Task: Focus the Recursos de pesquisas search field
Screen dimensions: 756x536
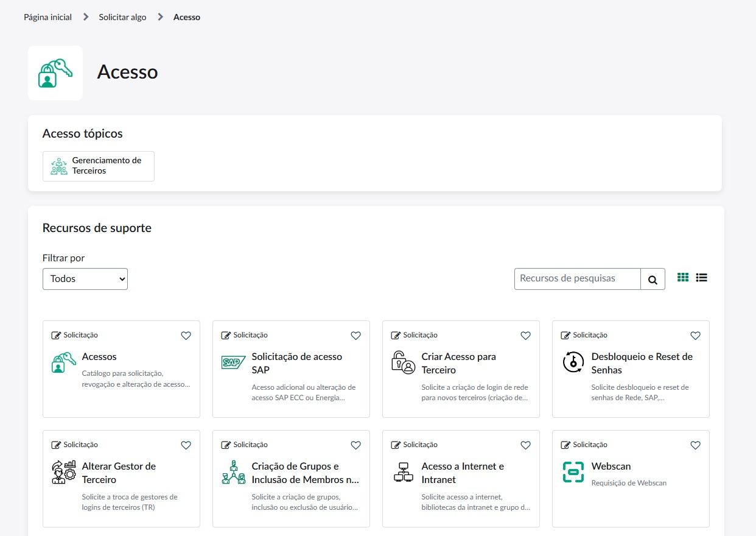Action: tap(577, 279)
